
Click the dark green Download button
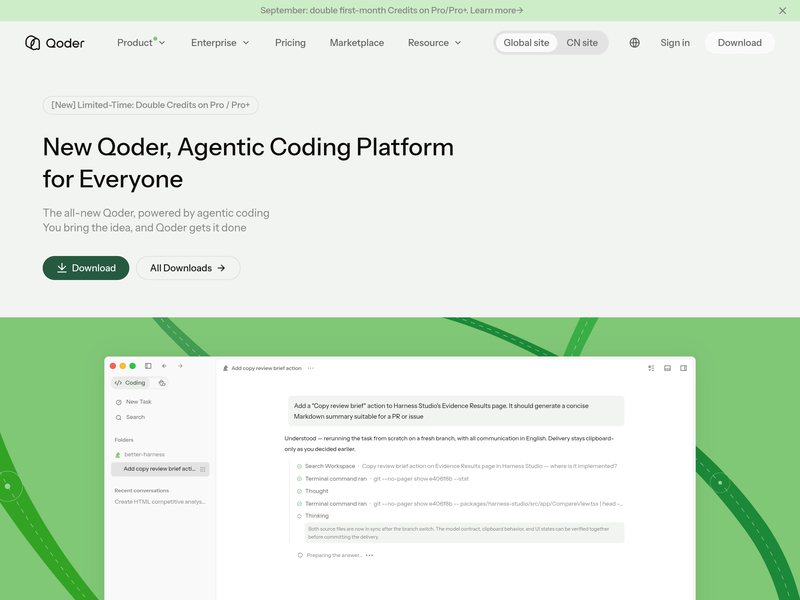(x=86, y=268)
